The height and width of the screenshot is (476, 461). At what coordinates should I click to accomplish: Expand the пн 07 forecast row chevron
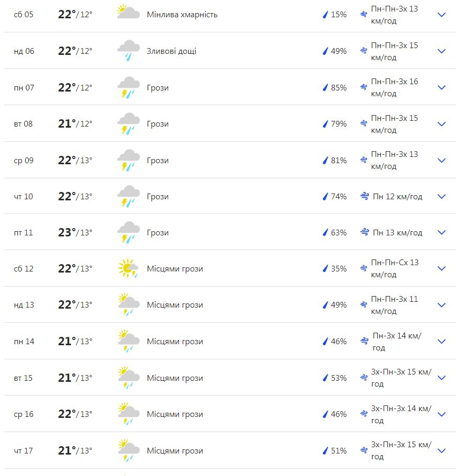(442, 87)
